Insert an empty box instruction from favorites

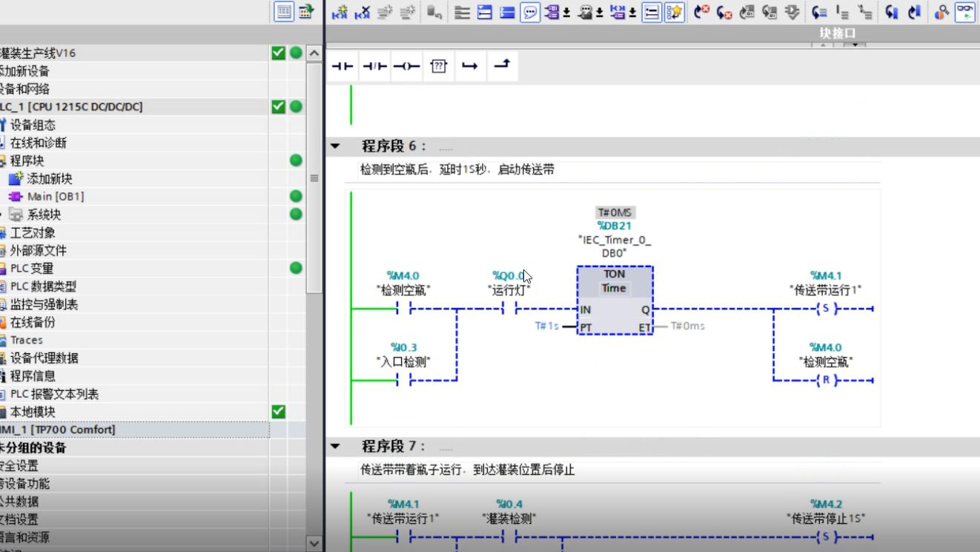[x=438, y=66]
